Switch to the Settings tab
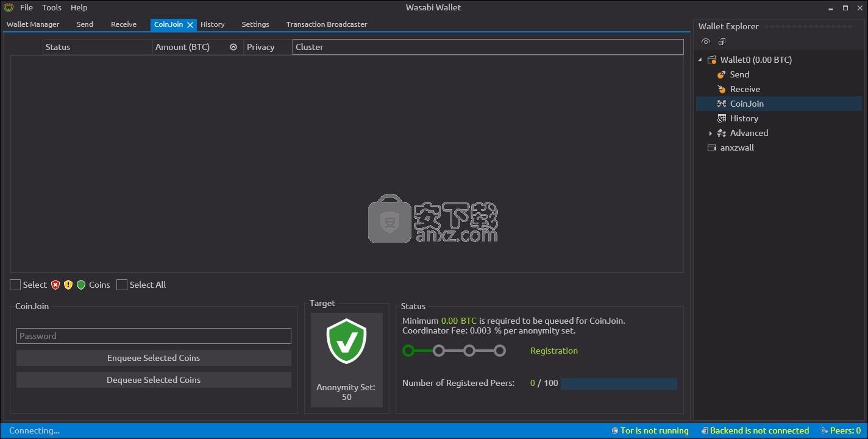The image size is (868, 439). pos(255,24)
